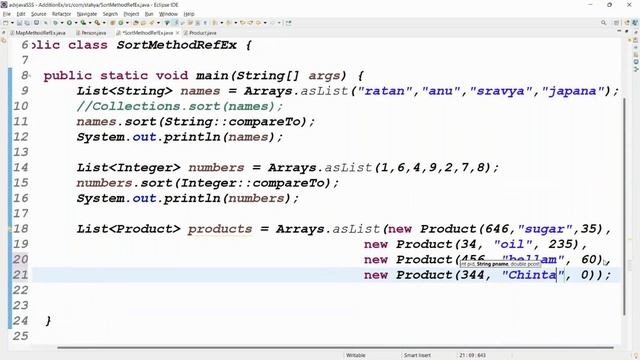
Task: Expand the Coverage dropdown arrow
Action: (90, 23)
